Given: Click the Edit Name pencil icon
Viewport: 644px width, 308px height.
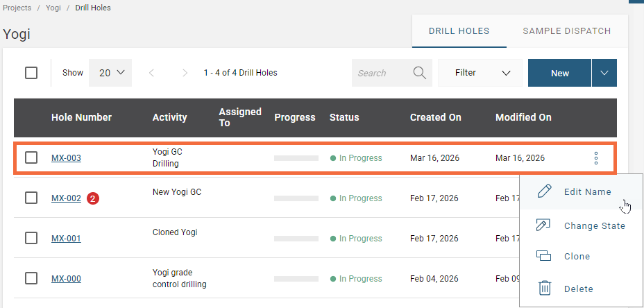Looking at the screenshot, I should point(545,191).
